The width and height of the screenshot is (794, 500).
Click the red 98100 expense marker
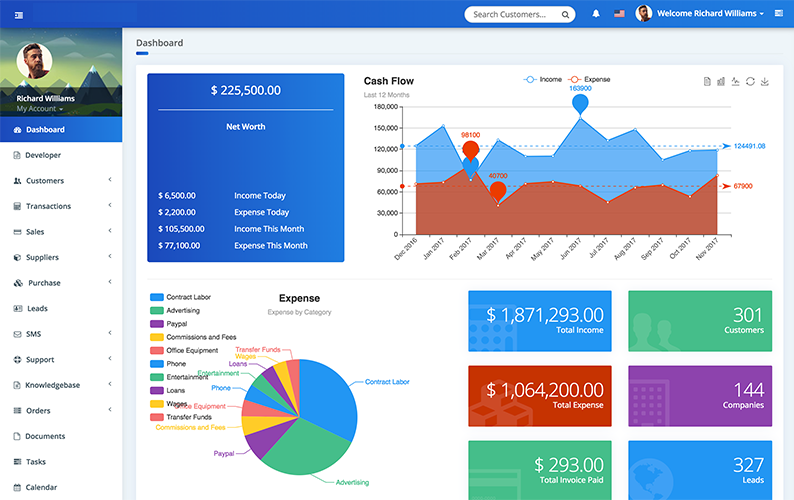pos(470,150)
